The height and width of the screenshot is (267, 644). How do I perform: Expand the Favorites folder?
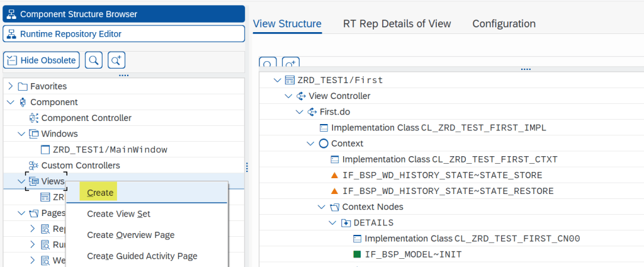point(11,86)
